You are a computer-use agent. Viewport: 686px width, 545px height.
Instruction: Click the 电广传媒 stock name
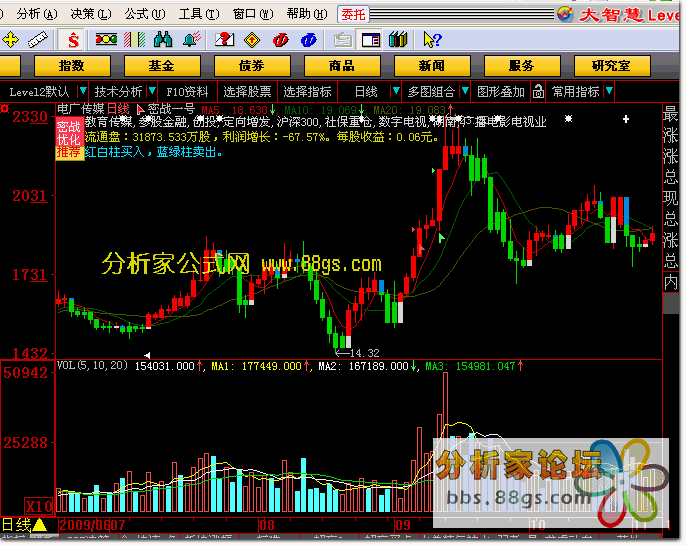tap(81, 109)
